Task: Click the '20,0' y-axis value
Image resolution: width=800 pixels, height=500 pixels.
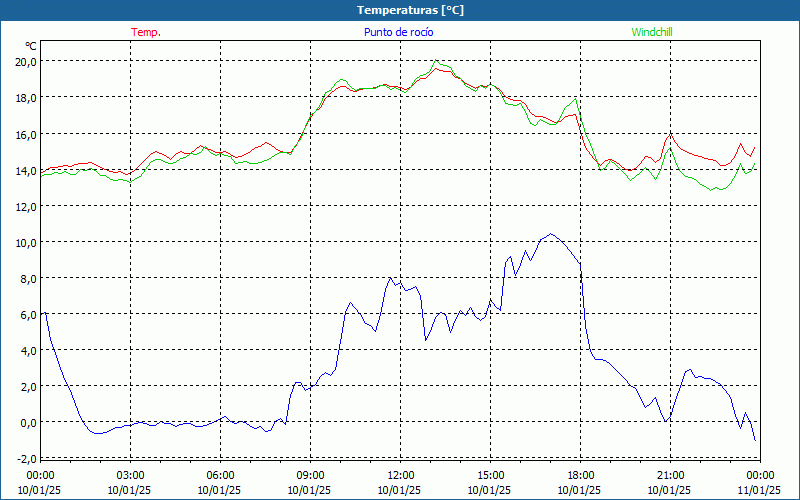Action: (26, 62)
